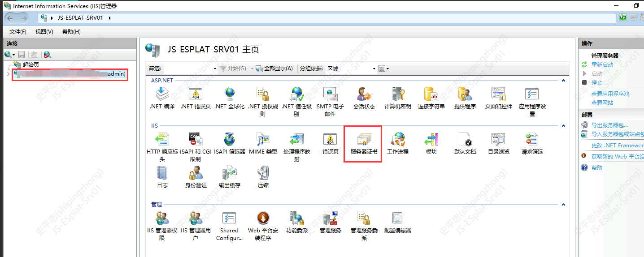Click 查看网站 link
Viewport: 644px width, 257px height.
point(602,103)
